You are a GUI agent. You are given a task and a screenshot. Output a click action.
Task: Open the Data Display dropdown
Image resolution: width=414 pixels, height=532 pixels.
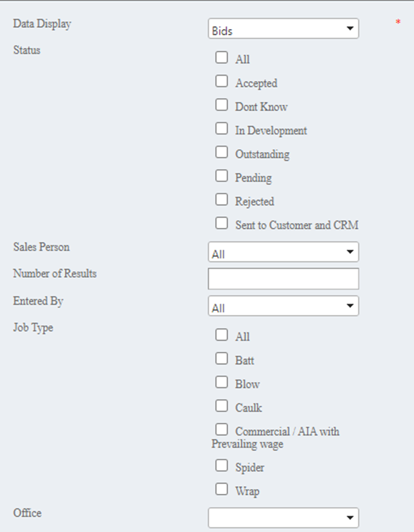(x=283, y=29)
